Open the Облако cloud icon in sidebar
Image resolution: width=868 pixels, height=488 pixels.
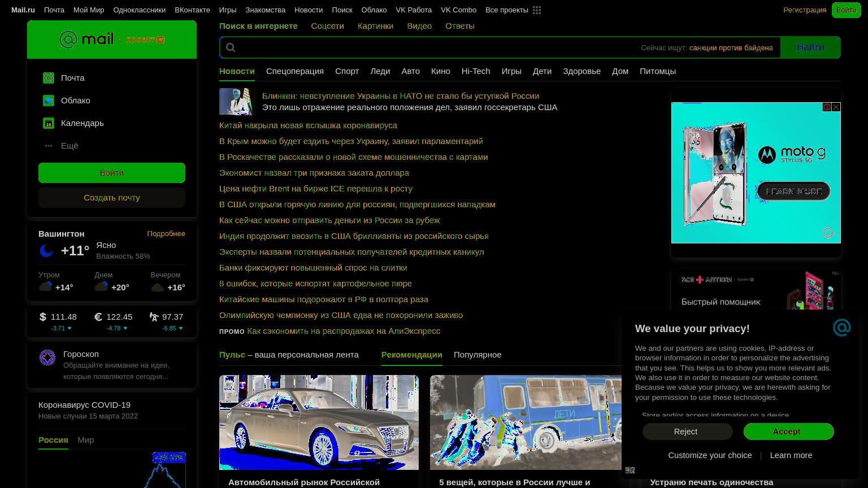[x=49, y=101]
